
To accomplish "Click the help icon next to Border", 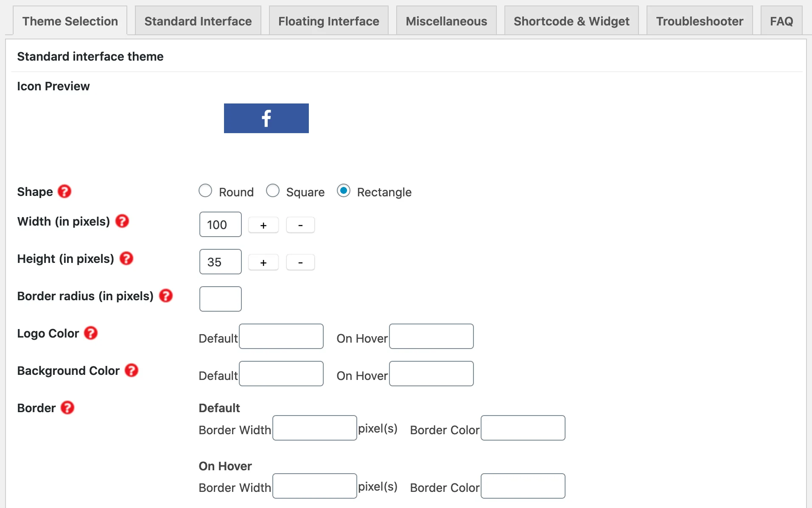I will point(67,408).
